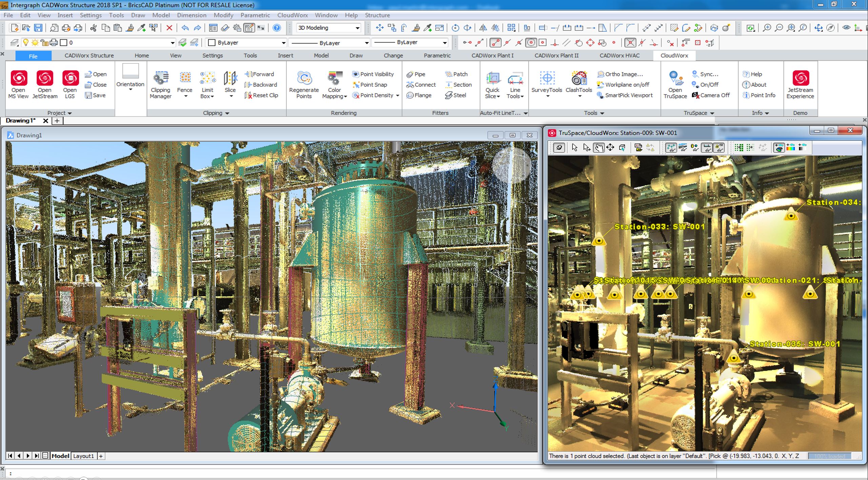868x480 pixels.
Task: Open the Parametric menu
Action: point(255,15)
